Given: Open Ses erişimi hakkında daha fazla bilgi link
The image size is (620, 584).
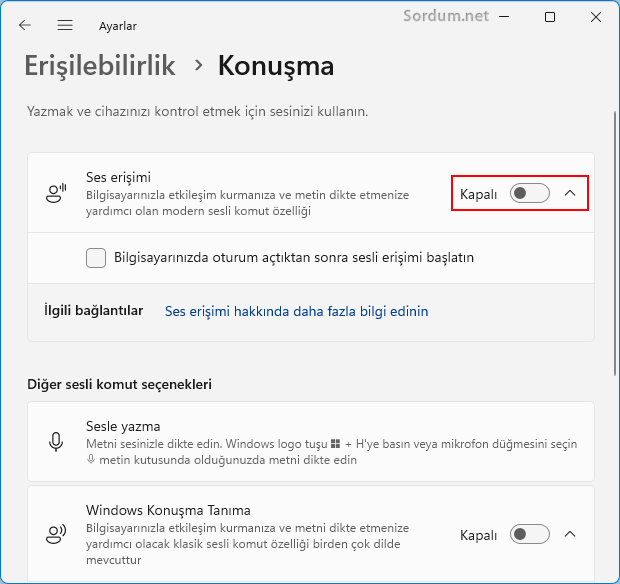Looking at the screenshot, I should 296,311.
